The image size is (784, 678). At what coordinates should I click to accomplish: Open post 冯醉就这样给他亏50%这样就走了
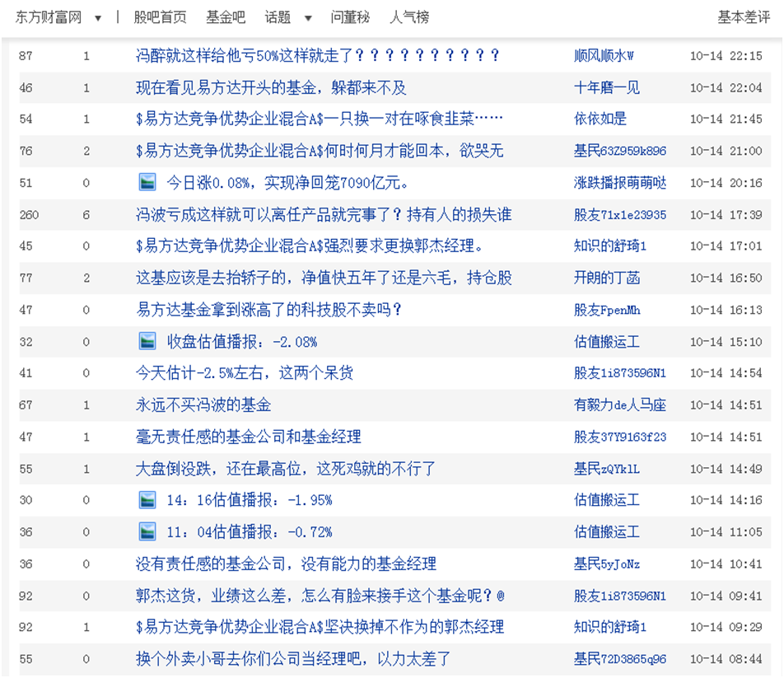click(318, 55)
